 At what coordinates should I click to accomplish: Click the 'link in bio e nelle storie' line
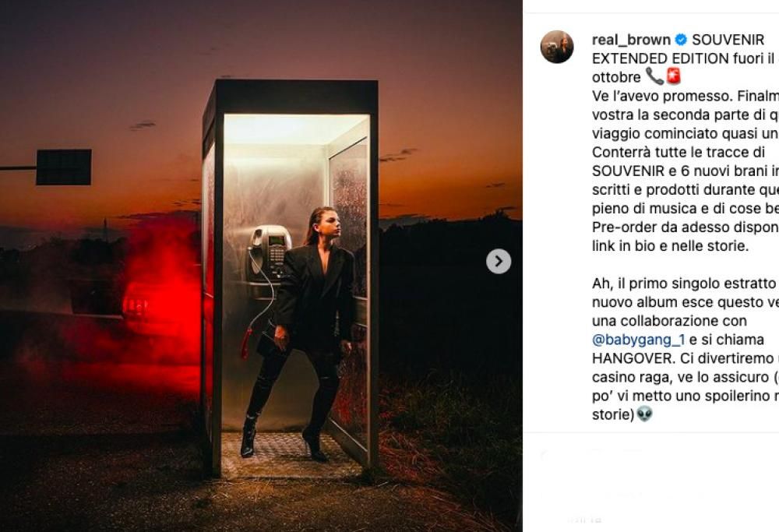(x=670, y=246)
